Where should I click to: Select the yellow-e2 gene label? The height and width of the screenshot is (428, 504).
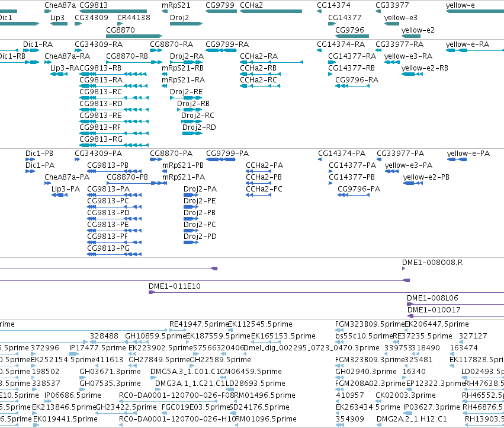[x=418, y=30]
